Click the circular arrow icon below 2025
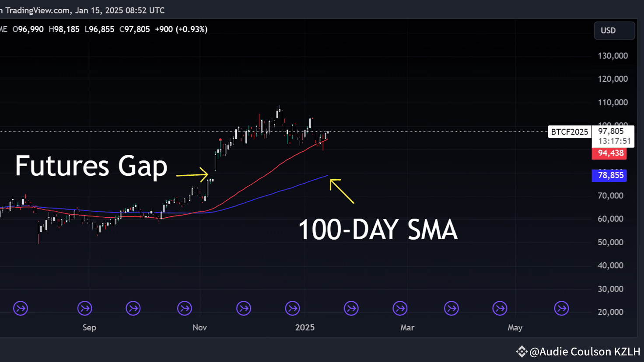The image size is (644, 362). pos(292,308)
